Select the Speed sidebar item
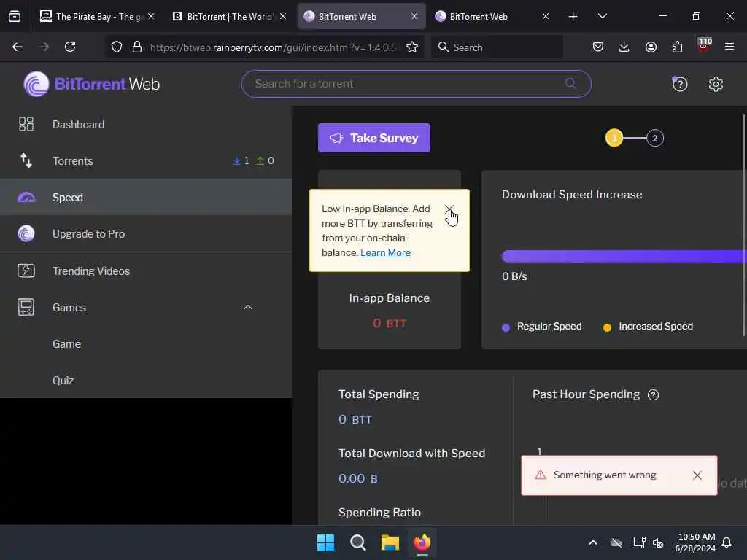Viewport: 747px width, 560px height. tap(146, 197)
